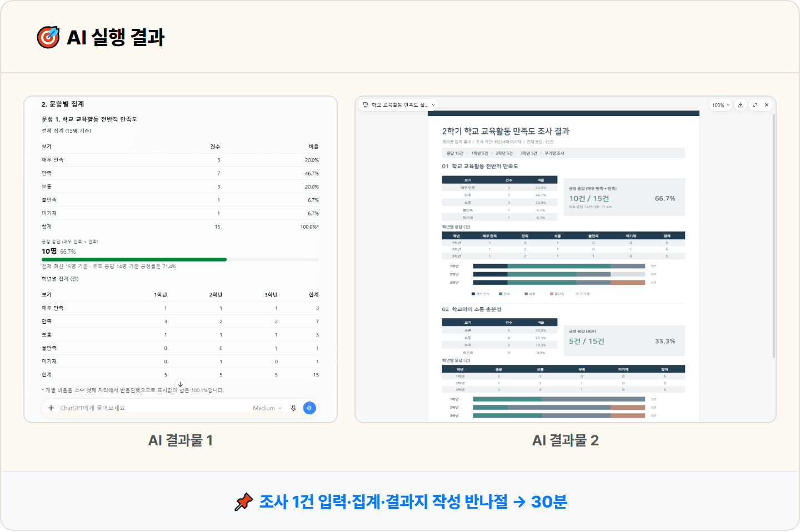Click the 33.3% value in summary card
The image size is (800, 532).
(665, 342)
